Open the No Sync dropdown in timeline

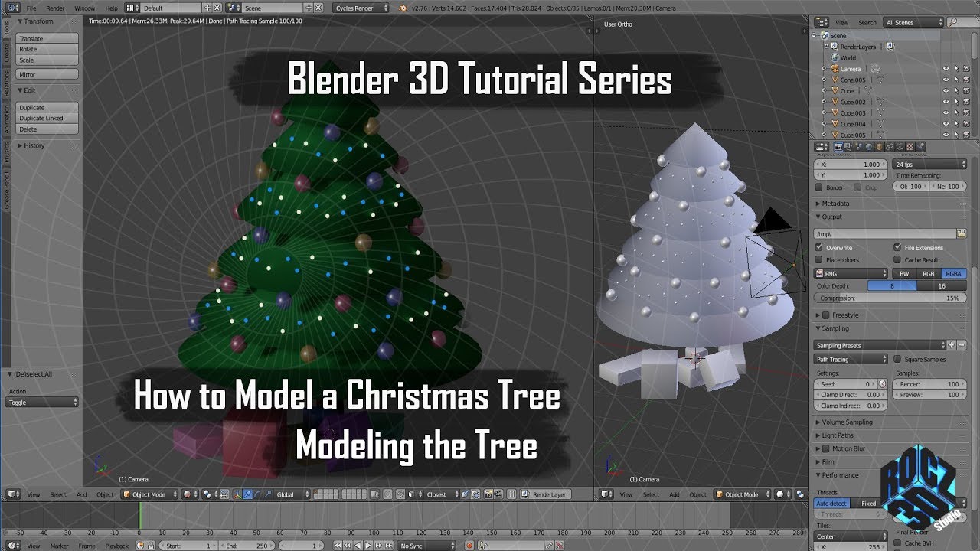coord(426,546)
